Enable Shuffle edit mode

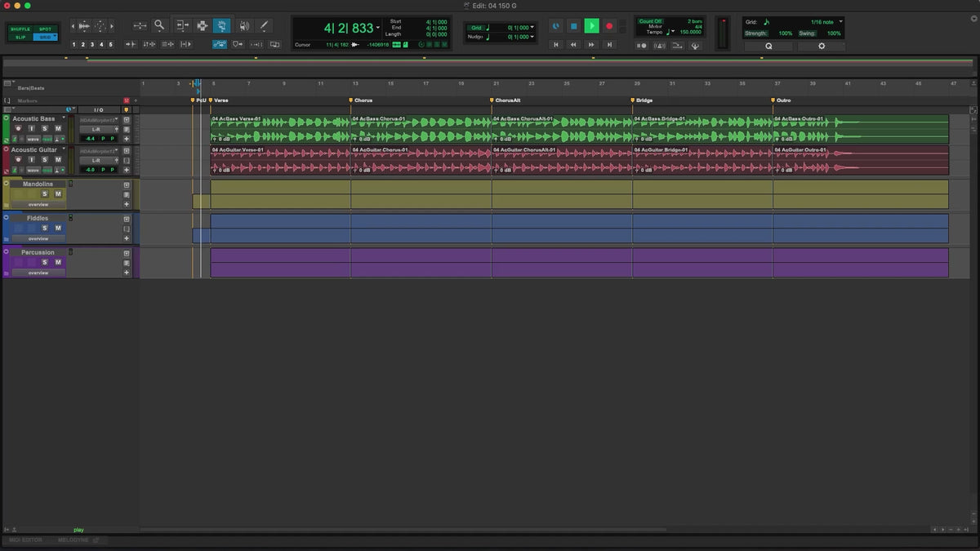20,29
